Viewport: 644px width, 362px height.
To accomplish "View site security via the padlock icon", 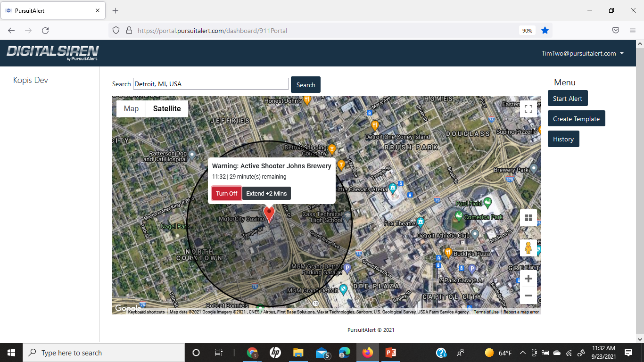I will [x=129, y=30].
